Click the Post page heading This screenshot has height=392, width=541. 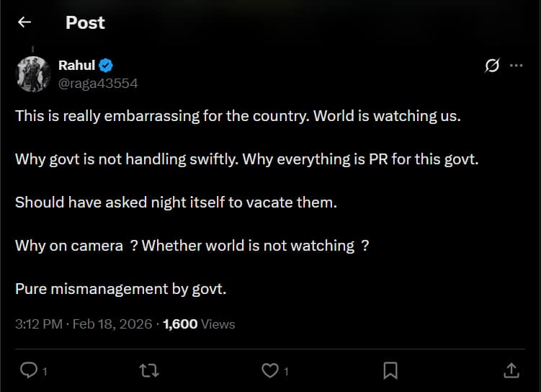85,22
